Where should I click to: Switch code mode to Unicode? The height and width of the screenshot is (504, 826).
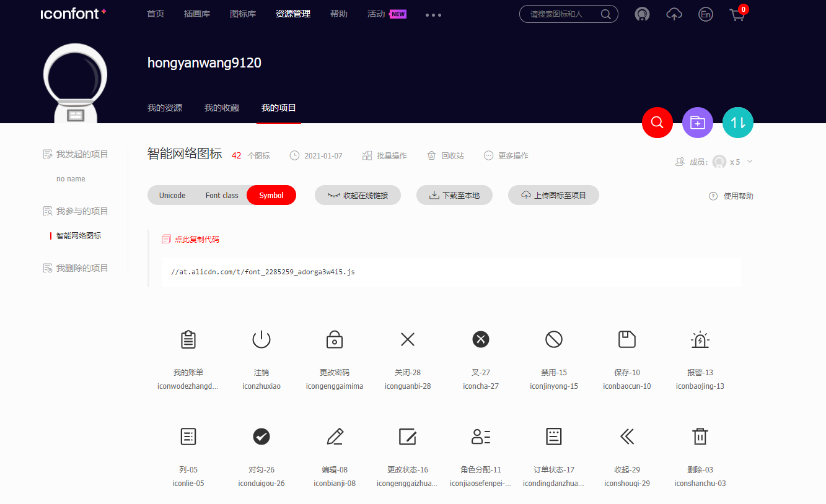click(172, 194)
